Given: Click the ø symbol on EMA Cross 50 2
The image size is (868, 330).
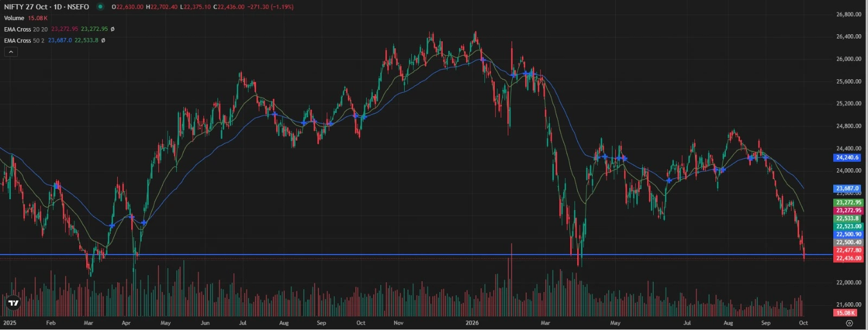Looking at the screenshot, I should pos(103,41).
